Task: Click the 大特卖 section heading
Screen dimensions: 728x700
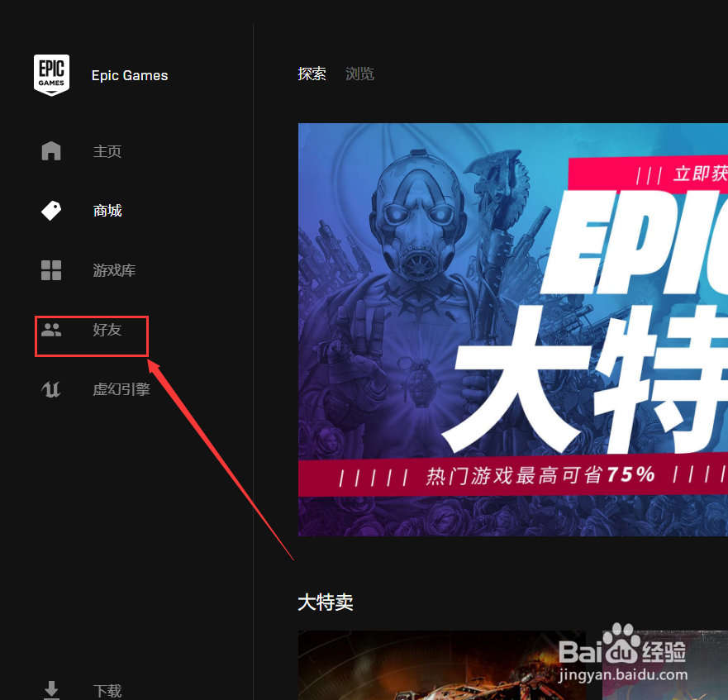Action: point(326,602)
